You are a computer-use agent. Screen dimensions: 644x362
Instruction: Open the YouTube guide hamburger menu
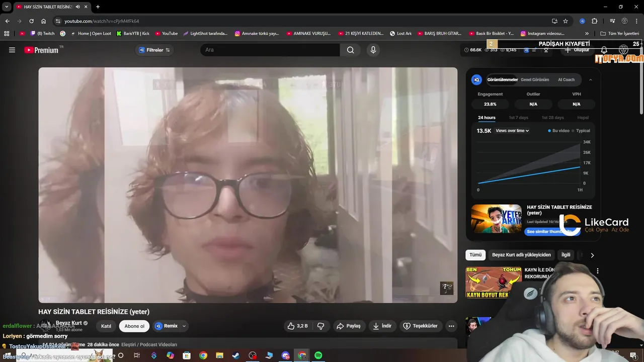click(x=12, y=50)
